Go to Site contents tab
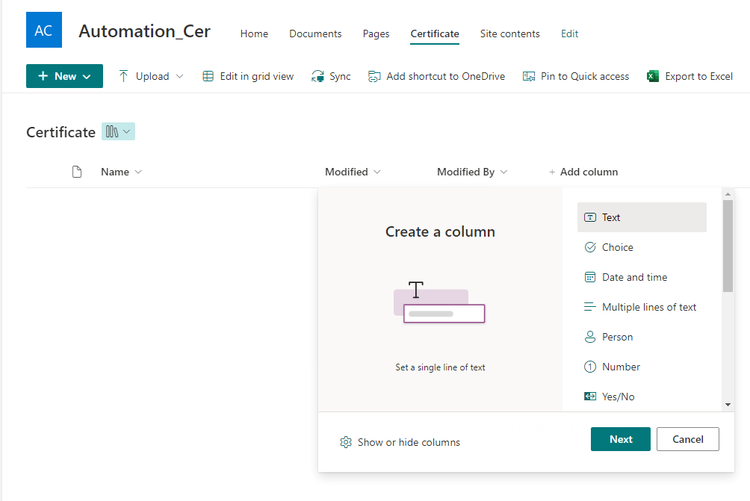Screen dimensions: 750x501 point(509,34)
